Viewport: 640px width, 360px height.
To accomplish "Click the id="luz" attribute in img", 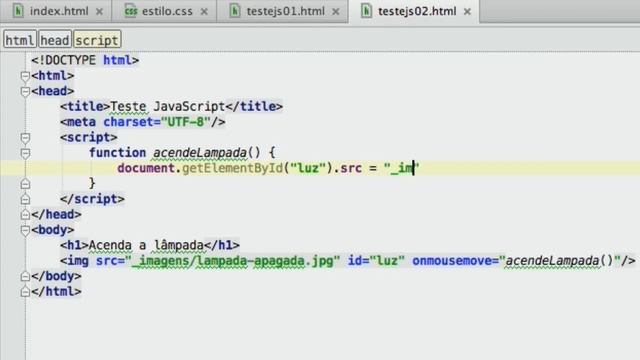I will pos(376,261).
